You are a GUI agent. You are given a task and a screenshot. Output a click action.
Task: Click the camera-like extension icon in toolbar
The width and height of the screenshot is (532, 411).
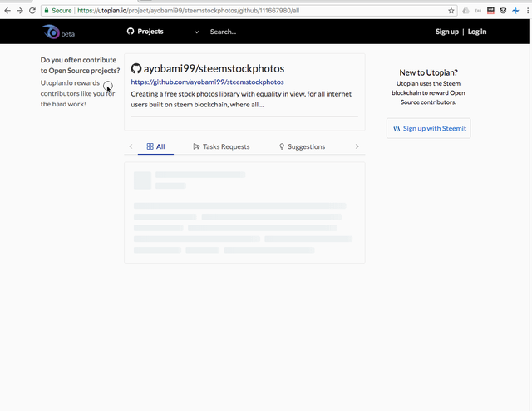tap(503, 11)
